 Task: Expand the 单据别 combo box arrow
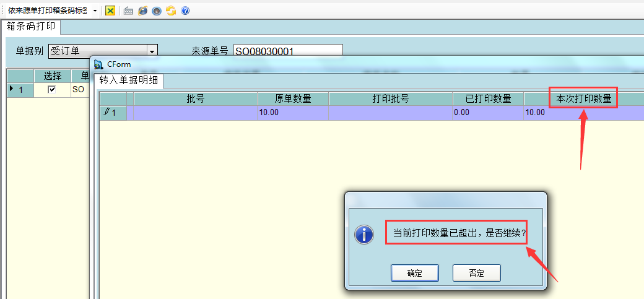coord(152,51)
